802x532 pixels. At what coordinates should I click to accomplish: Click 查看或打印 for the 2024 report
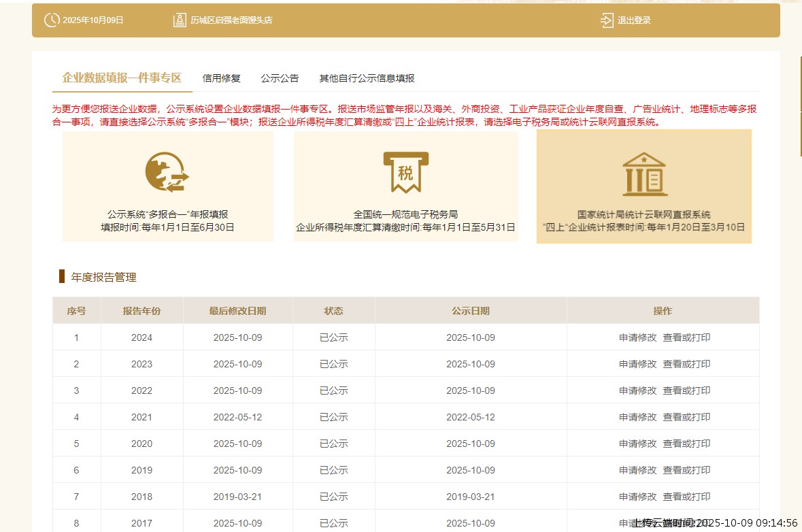[686, 337]
